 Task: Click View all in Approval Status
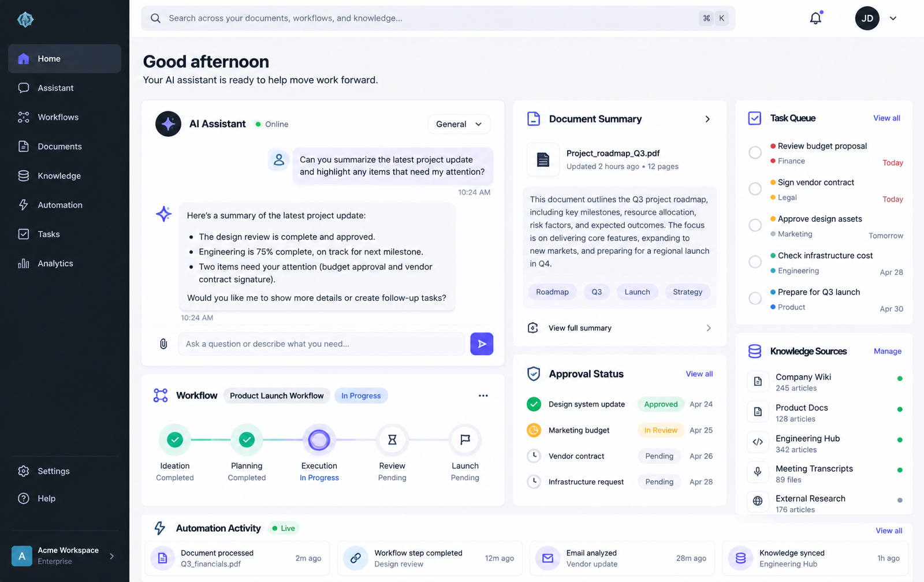point(699,374)
